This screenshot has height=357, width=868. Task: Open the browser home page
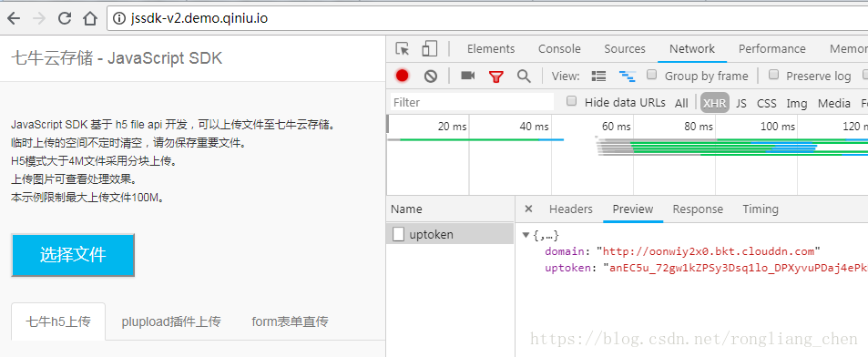coord(89,18)
